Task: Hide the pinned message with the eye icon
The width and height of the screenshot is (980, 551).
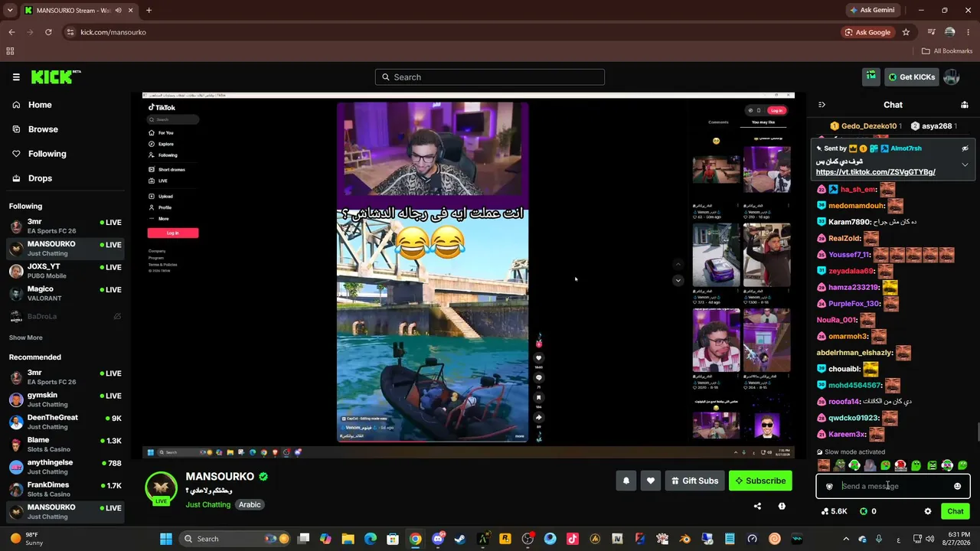Action: [x=965, y=148]
